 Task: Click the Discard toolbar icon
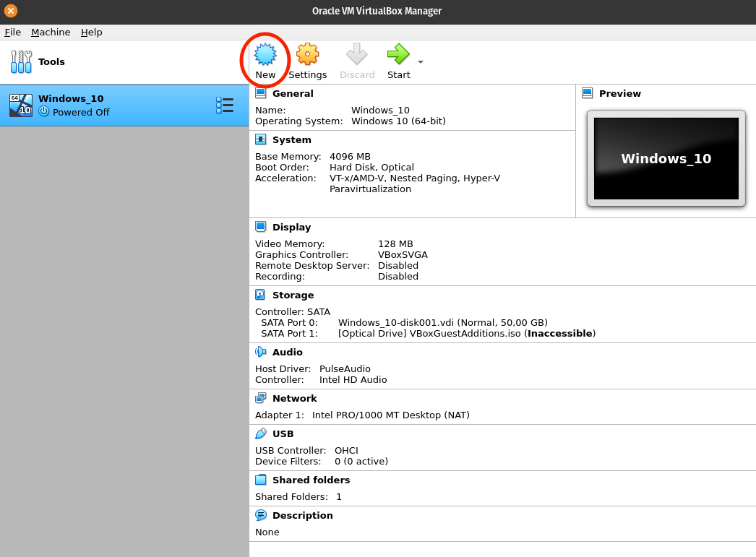click(x=356, y=55)
